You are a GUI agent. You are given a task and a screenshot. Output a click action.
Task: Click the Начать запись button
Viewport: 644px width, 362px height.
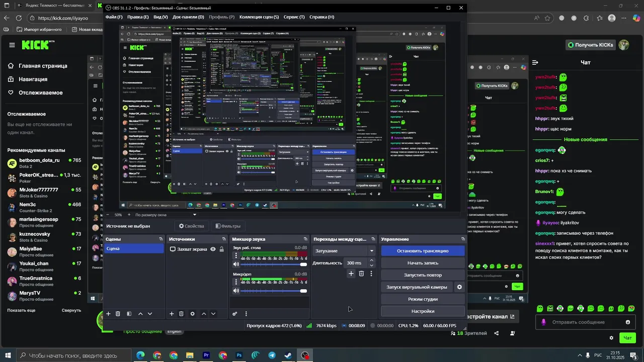click(423, 263)
